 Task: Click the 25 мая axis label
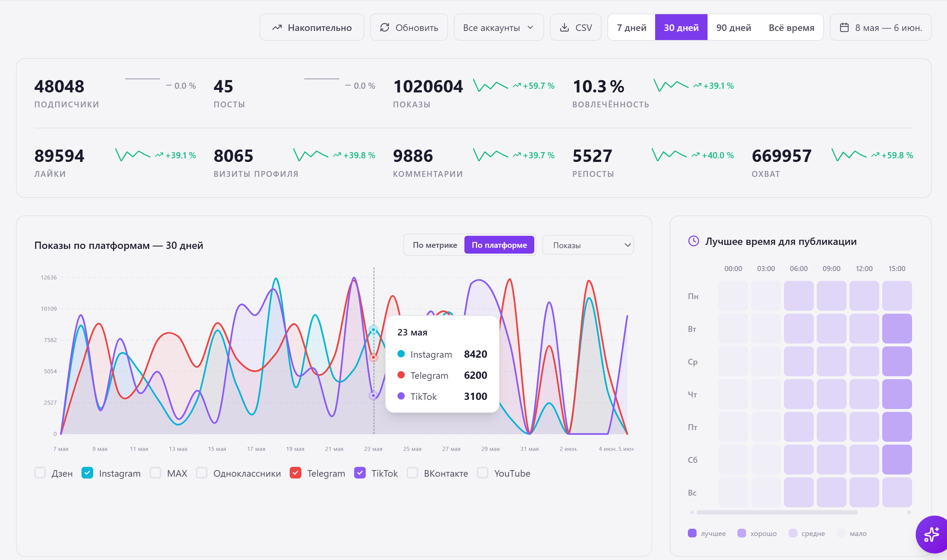412,449
